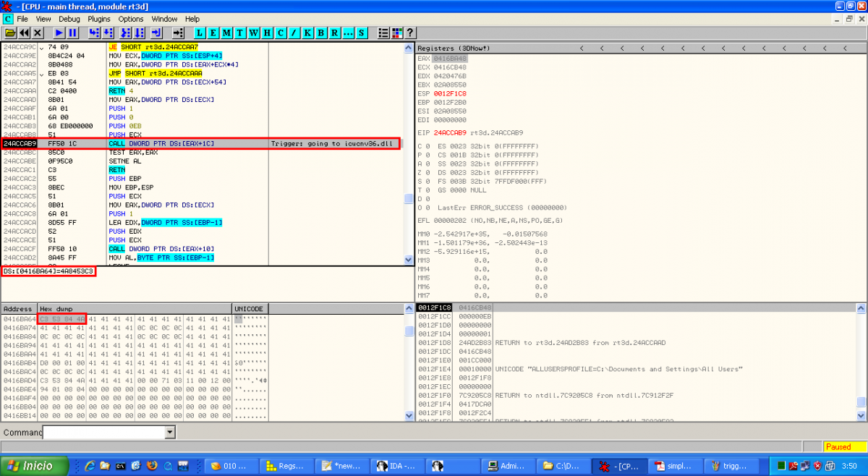Screen dimensions: 868x476
Task: Open the Plugins menu
Action: (100, 19)
